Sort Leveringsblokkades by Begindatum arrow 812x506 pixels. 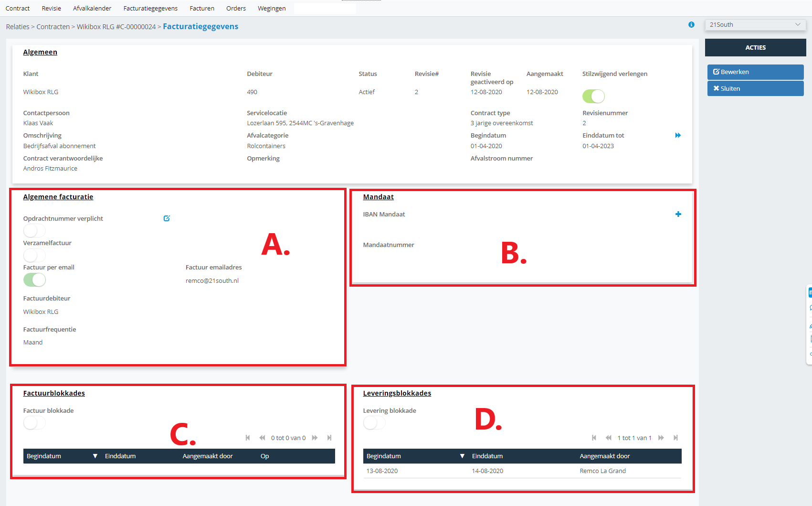tap(462, 456)
